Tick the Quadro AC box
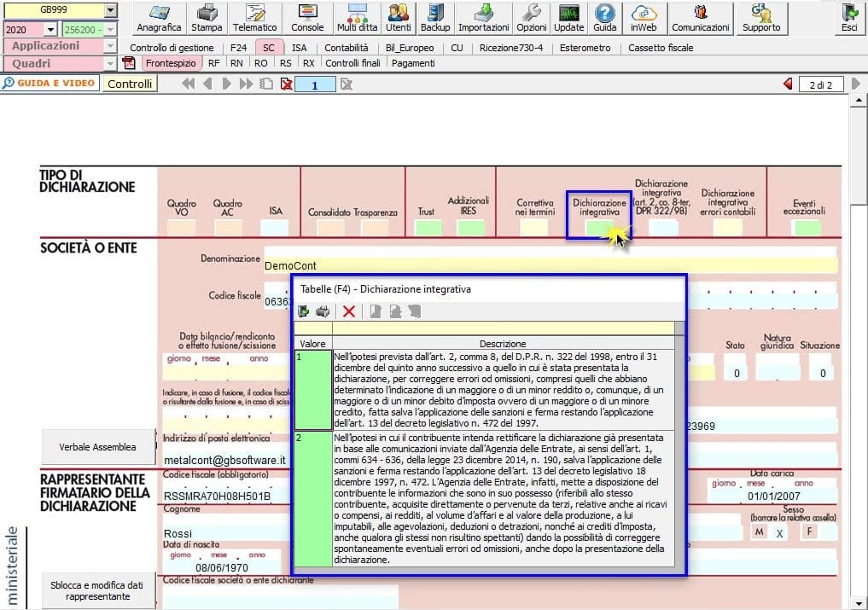 (228, 228)
